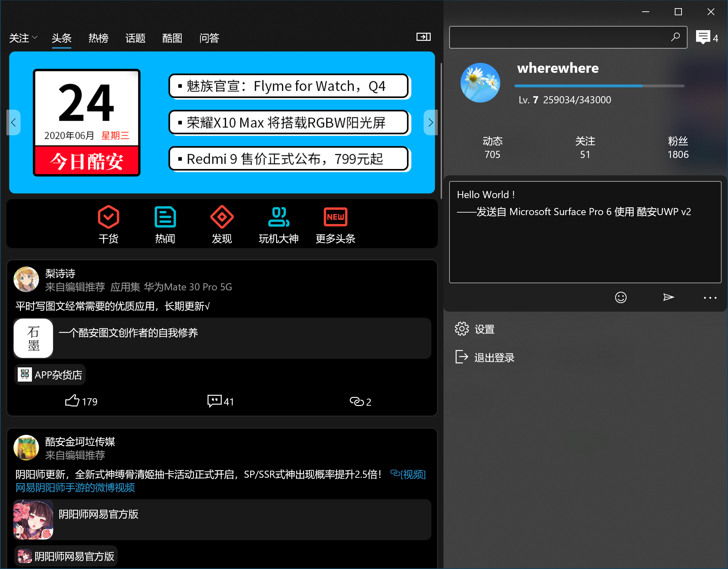
Task: Go to next banner slide
Action: click(430, 122)
